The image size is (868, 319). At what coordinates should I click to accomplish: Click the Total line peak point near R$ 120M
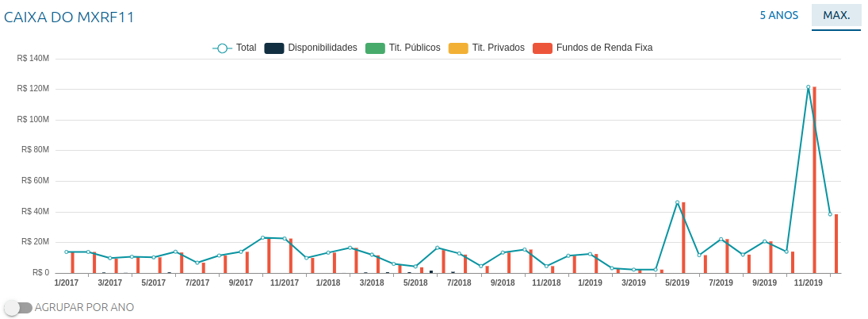809,87
